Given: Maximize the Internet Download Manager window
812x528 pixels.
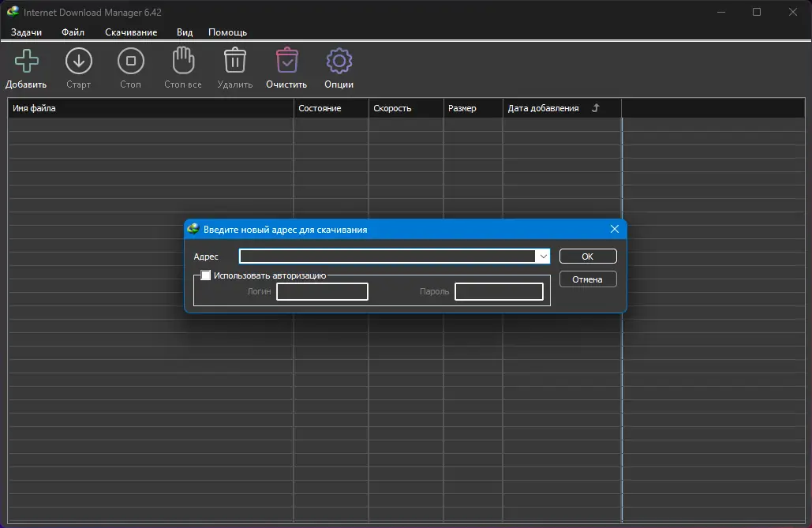Looking at the screenshot, I should [757, 12].
